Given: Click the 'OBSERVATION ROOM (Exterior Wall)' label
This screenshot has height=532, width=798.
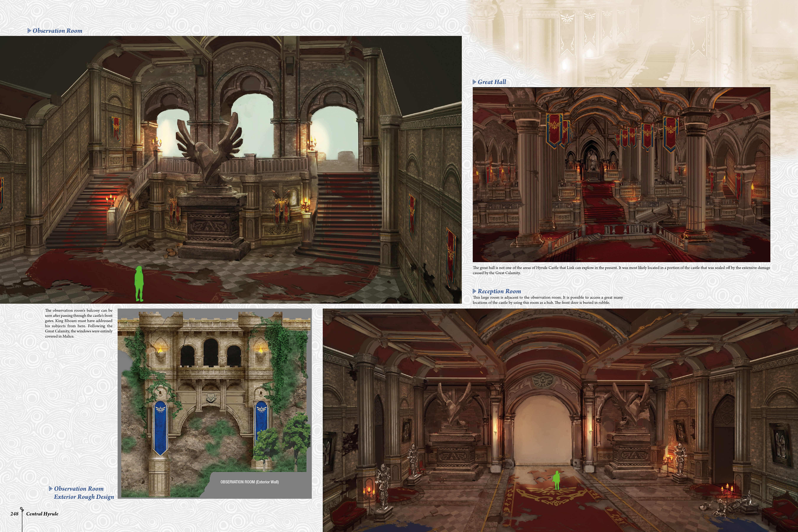Looking at the screenshot, I should tap(249, 482).
